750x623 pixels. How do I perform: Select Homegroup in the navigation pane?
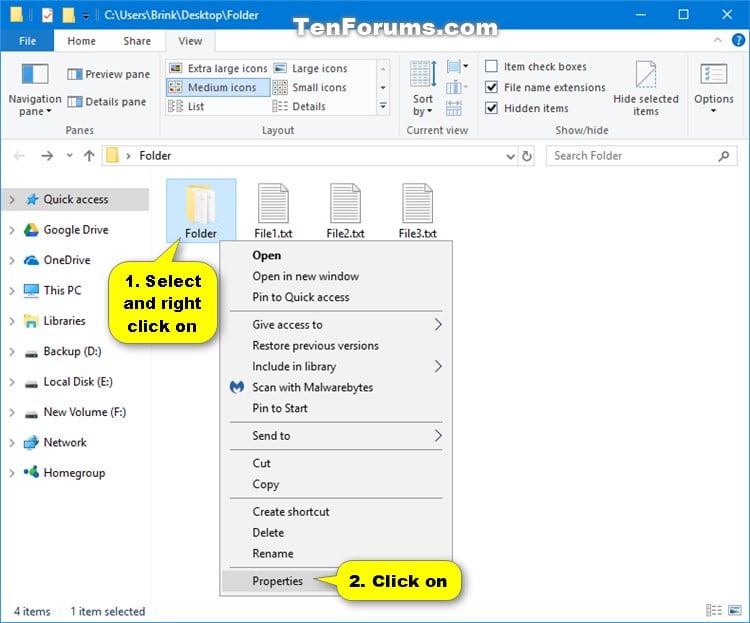(74, 473)
